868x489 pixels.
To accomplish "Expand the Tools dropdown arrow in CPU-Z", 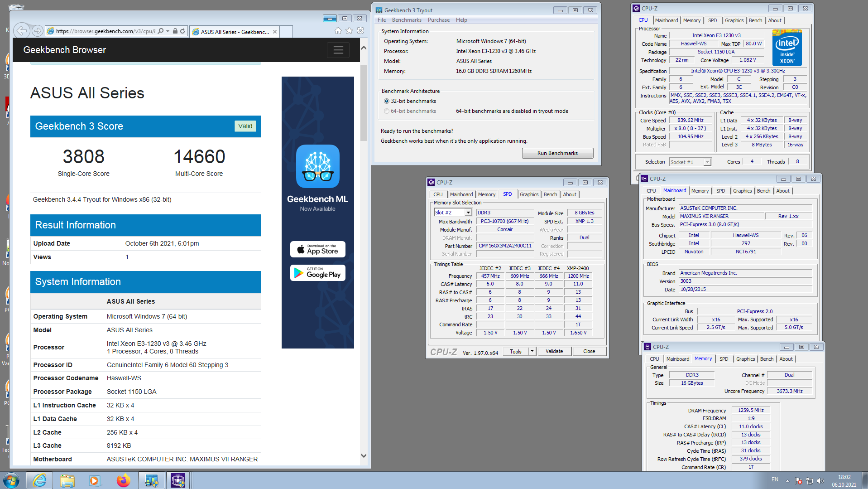I will click(x=532, y=351).
